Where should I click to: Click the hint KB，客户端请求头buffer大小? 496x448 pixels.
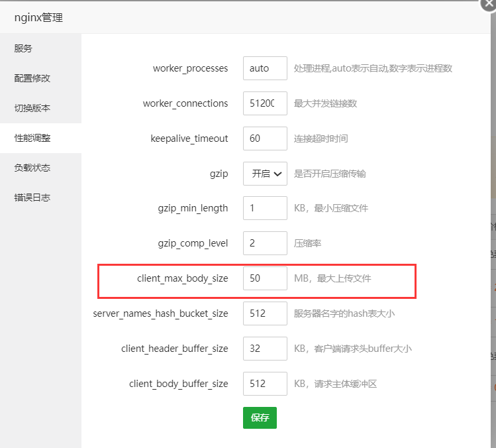(x=353, y=349)
